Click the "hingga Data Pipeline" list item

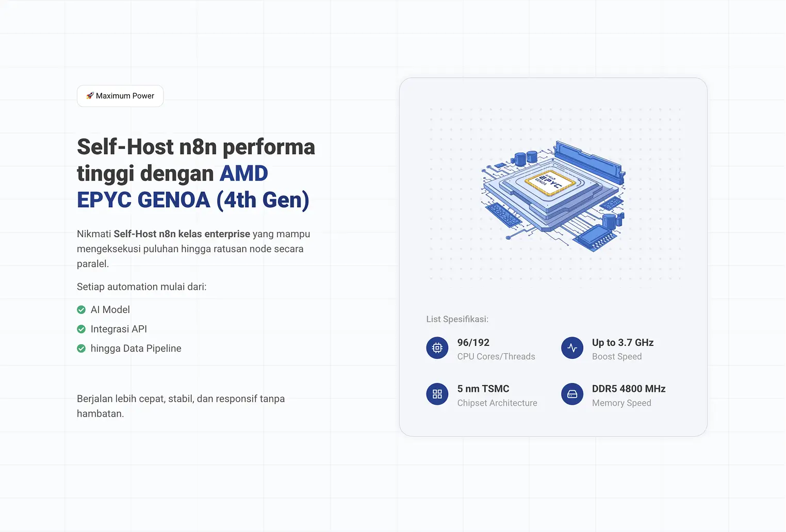click(x=136, y=348)
